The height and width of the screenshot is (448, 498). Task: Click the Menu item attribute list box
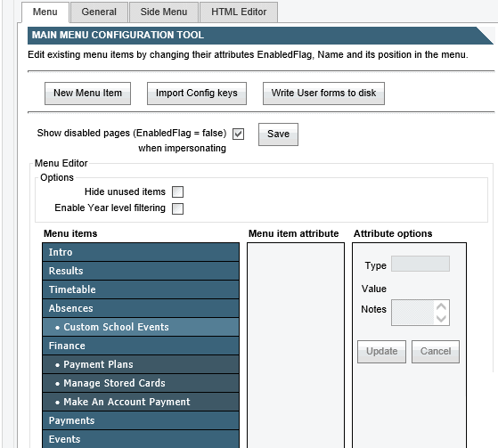click(x=296, y=346)
